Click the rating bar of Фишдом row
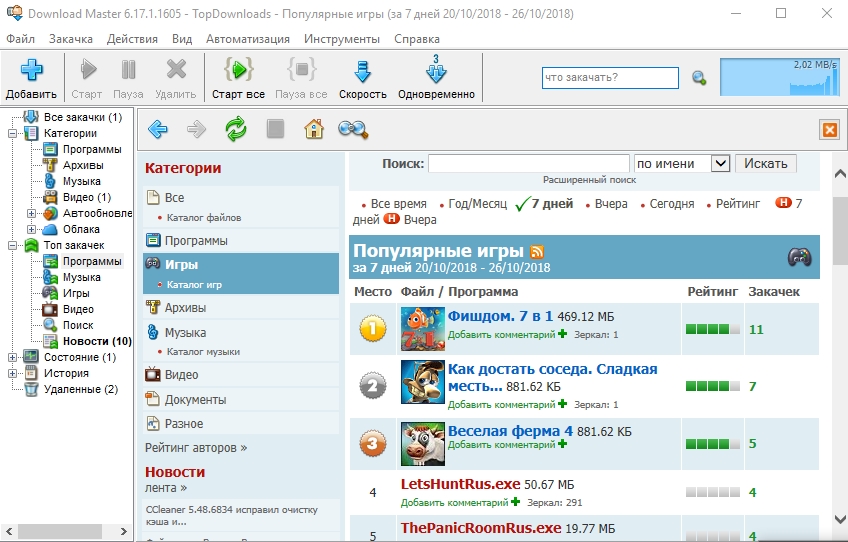The width and height of the screenshot is (848, 542). pyautogui.click(x=713, y=329)
